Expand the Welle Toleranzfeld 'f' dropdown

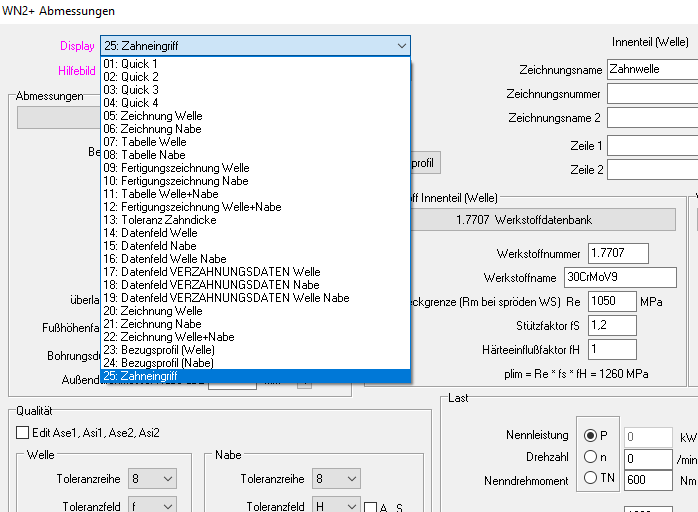[x=166, y=507]
